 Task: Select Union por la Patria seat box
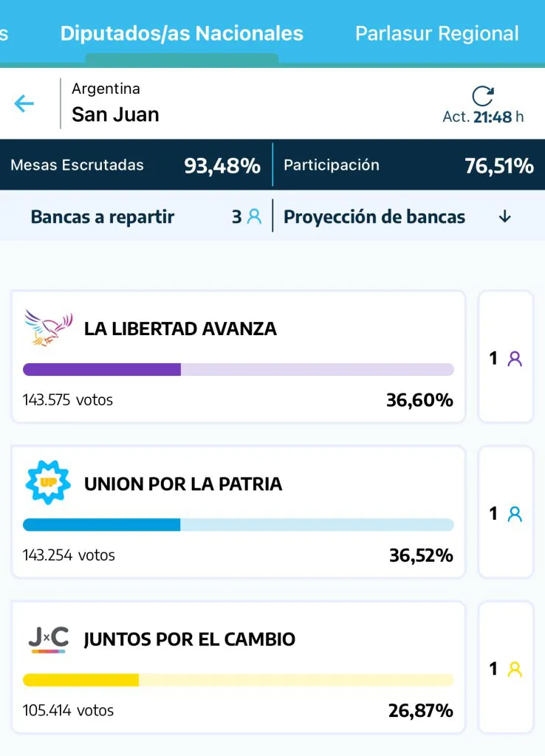point(506,512)
